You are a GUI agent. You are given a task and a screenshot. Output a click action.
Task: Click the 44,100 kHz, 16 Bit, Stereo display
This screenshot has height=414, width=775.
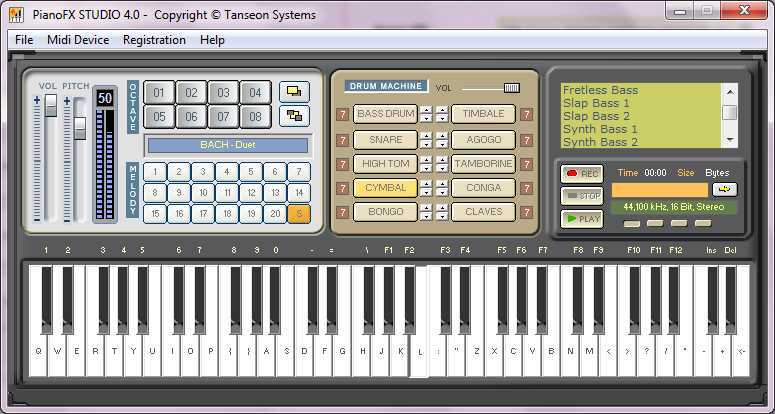(x=674, y=207)
